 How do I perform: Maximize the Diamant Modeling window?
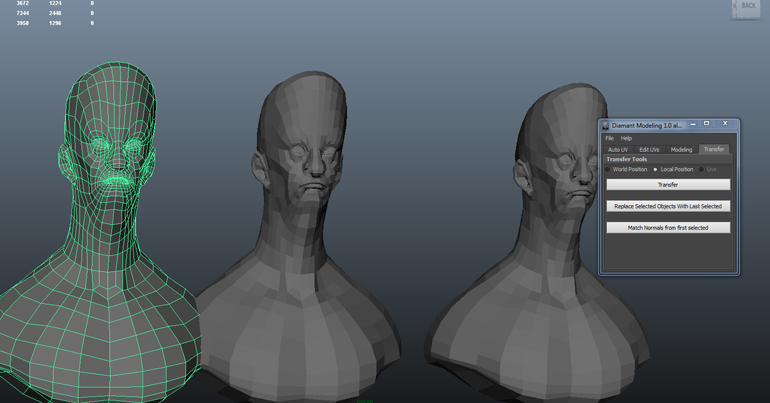pyautogui.click(x=706, y=124)
